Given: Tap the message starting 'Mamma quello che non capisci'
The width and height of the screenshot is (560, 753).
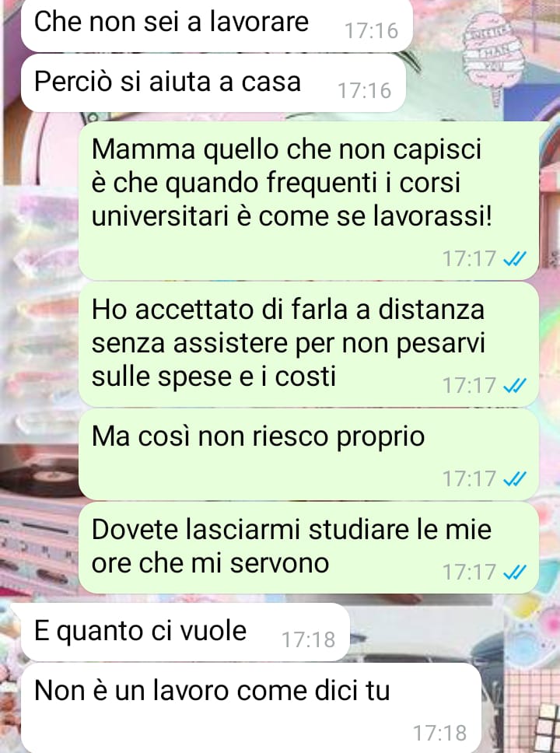Looking at the screenshot, I should coord(308,201).
